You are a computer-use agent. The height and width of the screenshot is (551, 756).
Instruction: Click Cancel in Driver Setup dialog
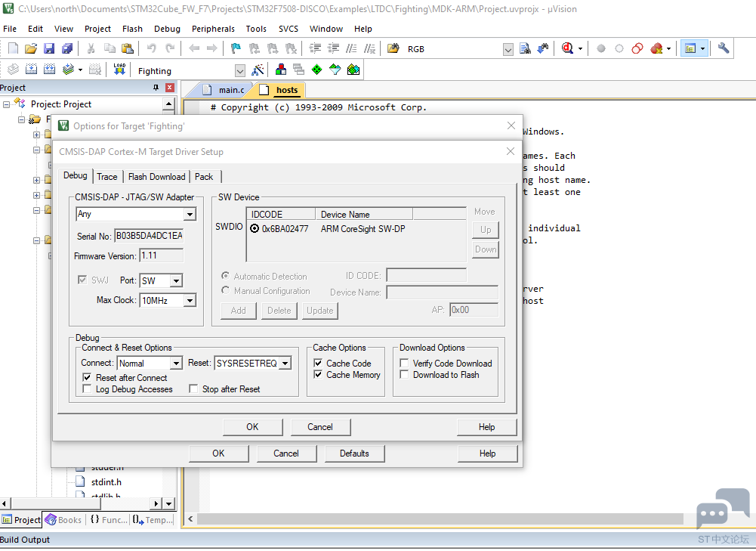pyautogui.click(x=320, y=427)
